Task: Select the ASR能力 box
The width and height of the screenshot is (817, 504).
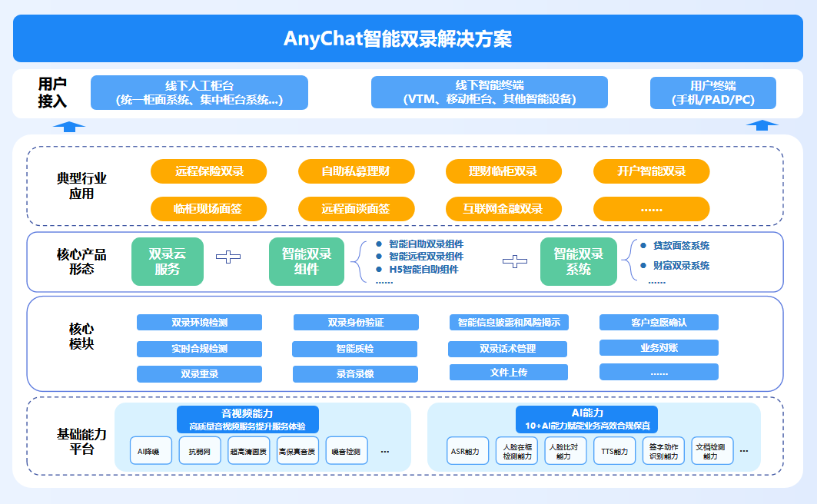Action: (467, 451)
